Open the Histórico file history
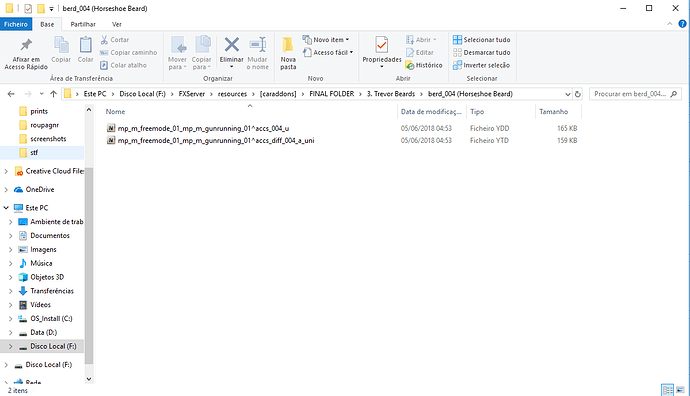The image size is (690, 396). tap(424, 65)
